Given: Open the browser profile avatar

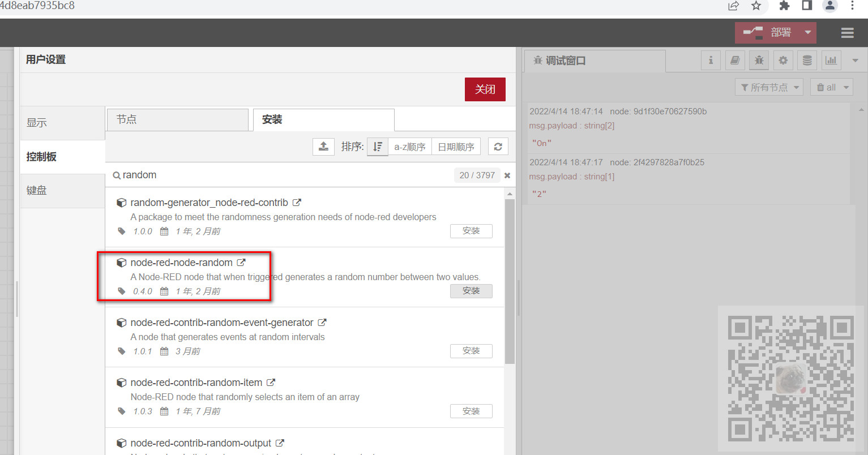Looking at the screenshot, I should click(830, 6).
